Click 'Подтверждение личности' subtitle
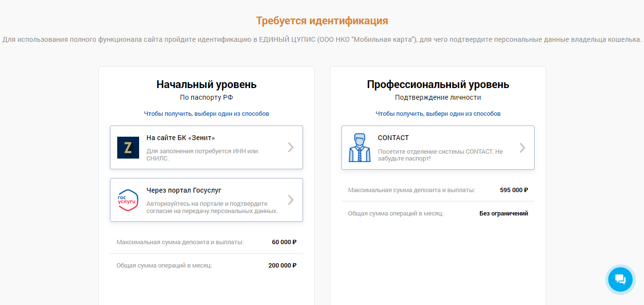This screenshot has width=644, height=305. click(438, 97)
